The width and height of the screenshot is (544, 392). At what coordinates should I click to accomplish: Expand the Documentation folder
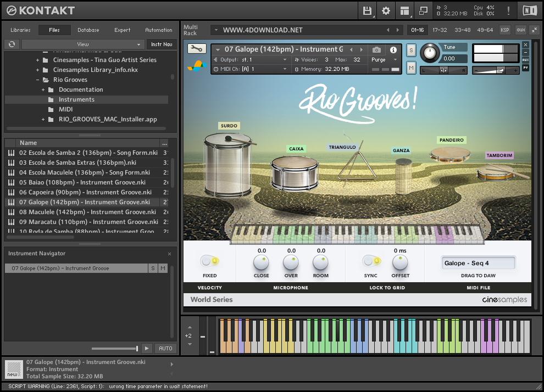tap(43, 89)
